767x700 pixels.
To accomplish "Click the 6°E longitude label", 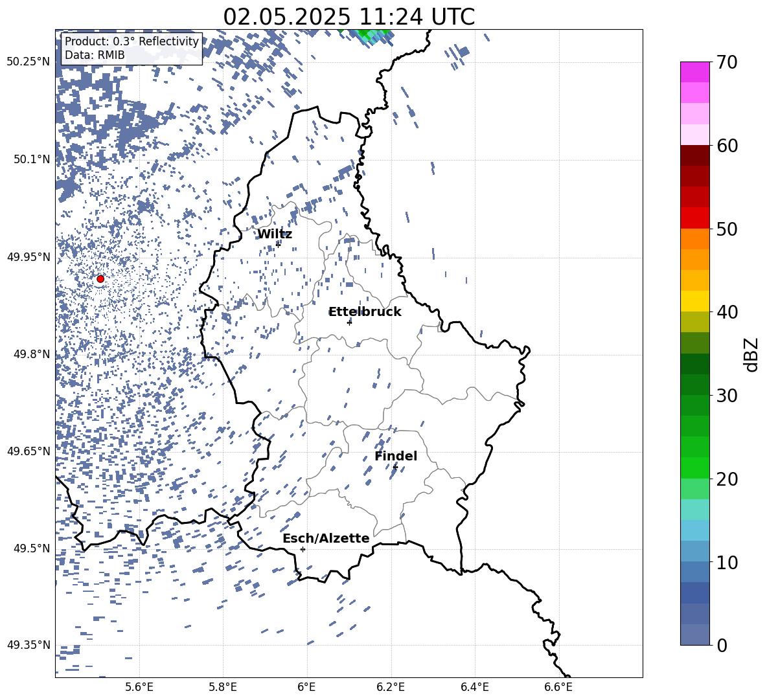I will click(306, 687).
